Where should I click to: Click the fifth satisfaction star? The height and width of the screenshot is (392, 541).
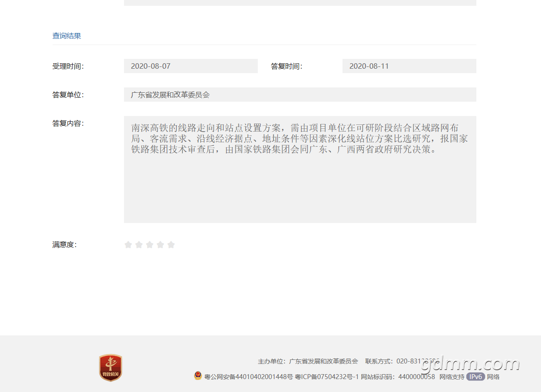pos(171,244)
